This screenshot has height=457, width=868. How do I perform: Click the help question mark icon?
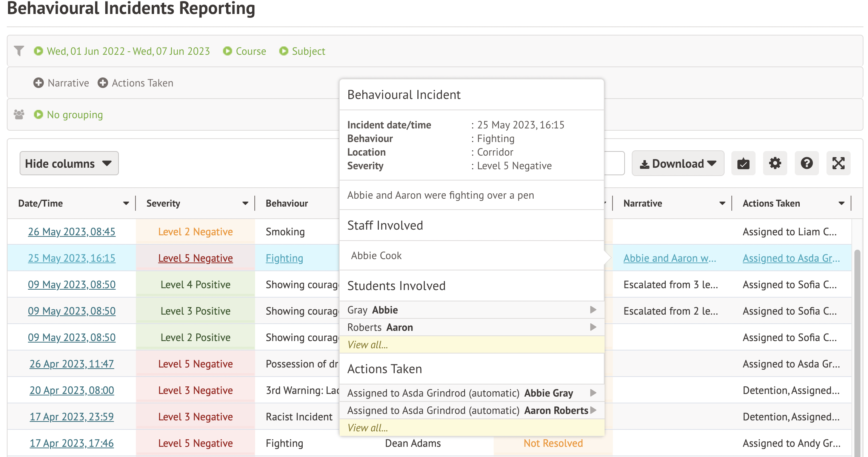806,164
